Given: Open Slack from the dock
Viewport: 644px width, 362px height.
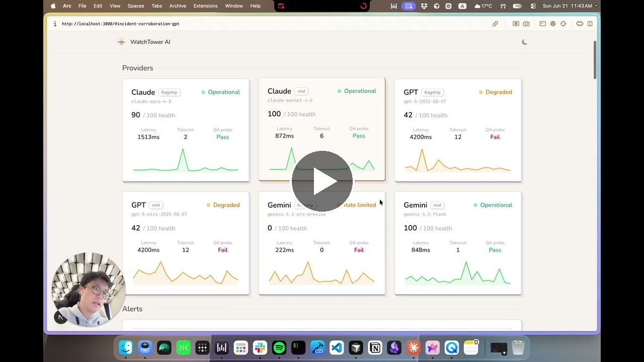Looking at the screenshot, I should pyautogui.click(x=260, y=347).
